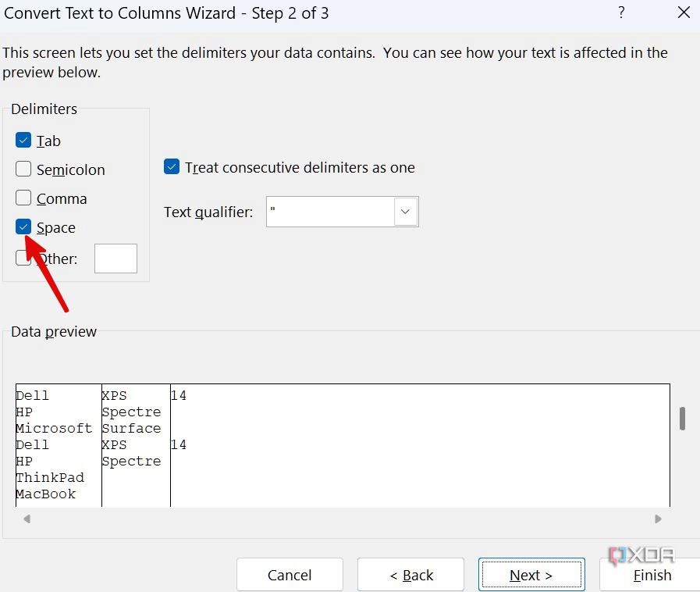Click the Back button
The height and width of the screenshot is (592, 700).
pos(410,574)
